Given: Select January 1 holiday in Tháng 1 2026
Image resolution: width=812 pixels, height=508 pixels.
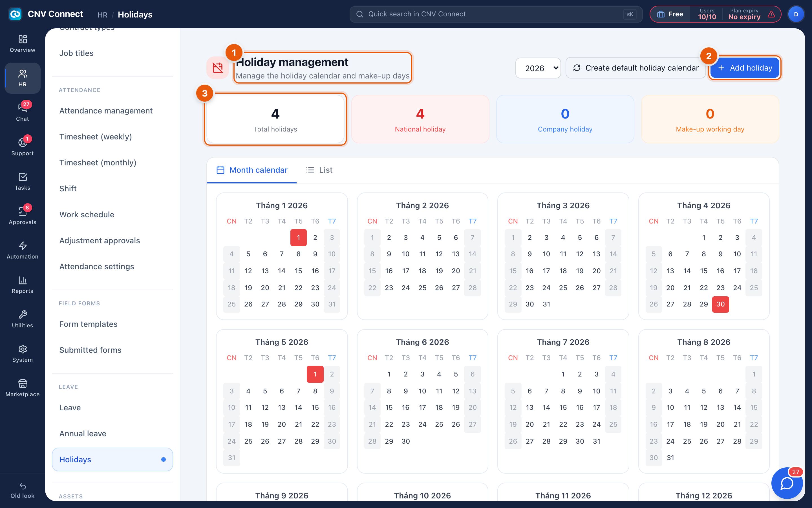Looking at the screenshot, I should click(x=298, y=238).
